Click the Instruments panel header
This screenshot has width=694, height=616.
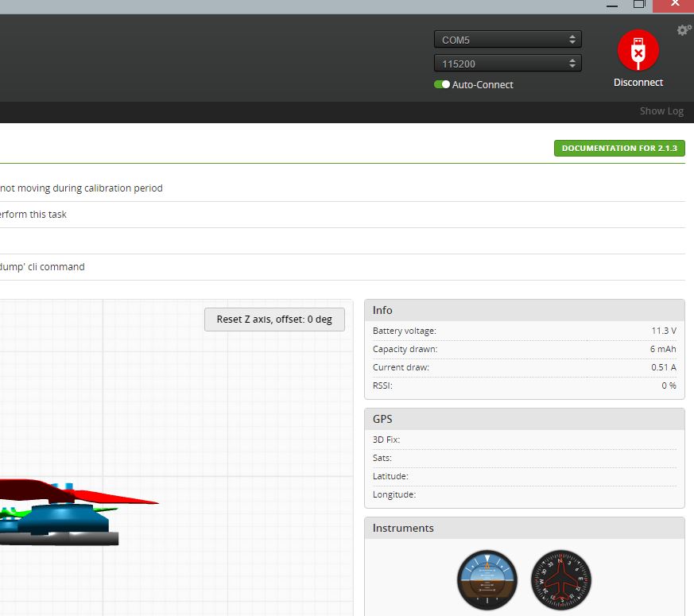pos(524,528)
